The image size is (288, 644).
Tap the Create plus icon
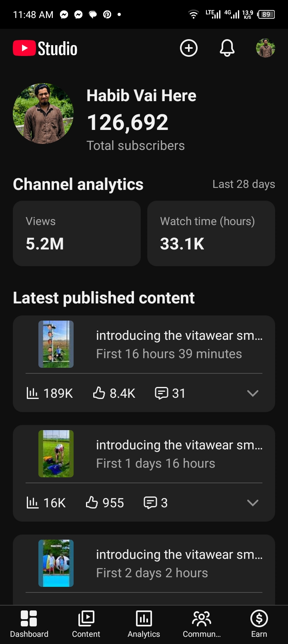tap(189, 48)
